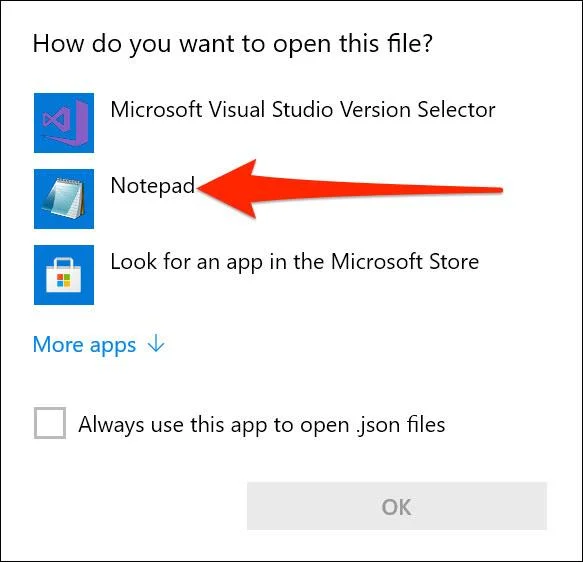Click the down arrow beside More apps
Screen dimensions: 583x562
[x=156, y=343]
